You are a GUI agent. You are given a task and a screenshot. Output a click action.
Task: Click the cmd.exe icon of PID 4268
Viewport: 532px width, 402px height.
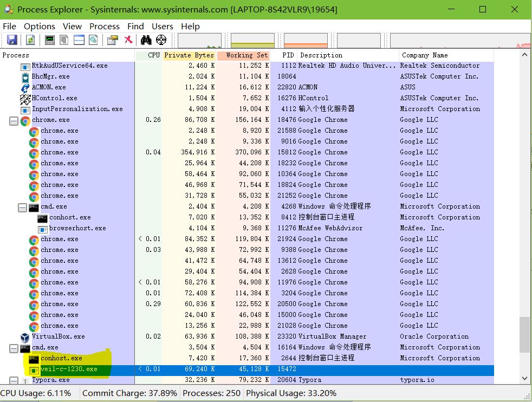coord(34,208)
